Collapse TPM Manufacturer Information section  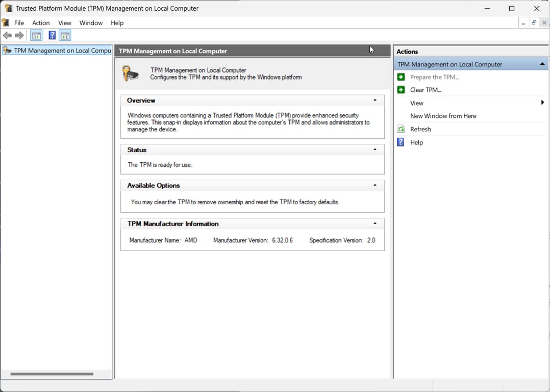pyautogui.click(x=375, y=224)
